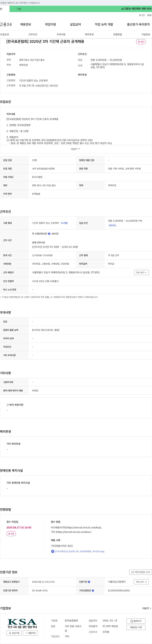Click the 수도권 2호선 선릉 10번출구 cell

tap(45, 281)
